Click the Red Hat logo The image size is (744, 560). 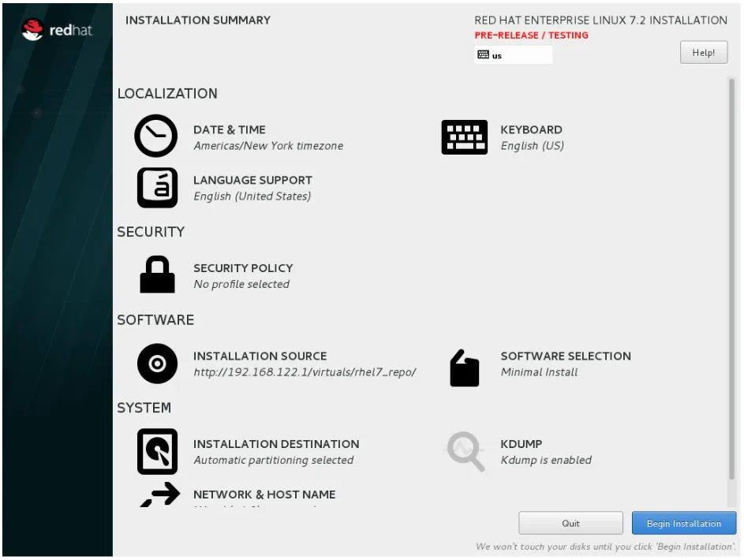click(x=57, y=30)
